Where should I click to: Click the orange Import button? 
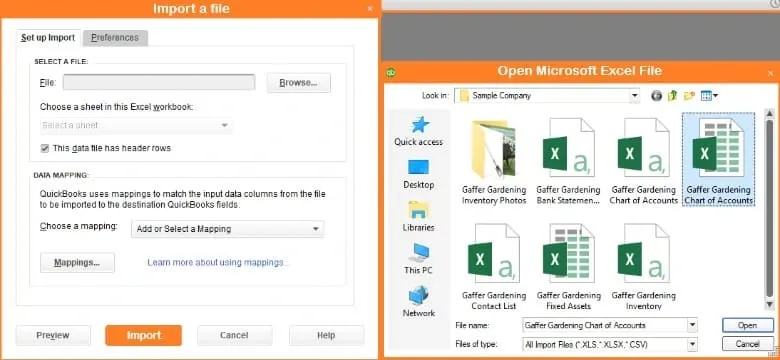point(144,336)
